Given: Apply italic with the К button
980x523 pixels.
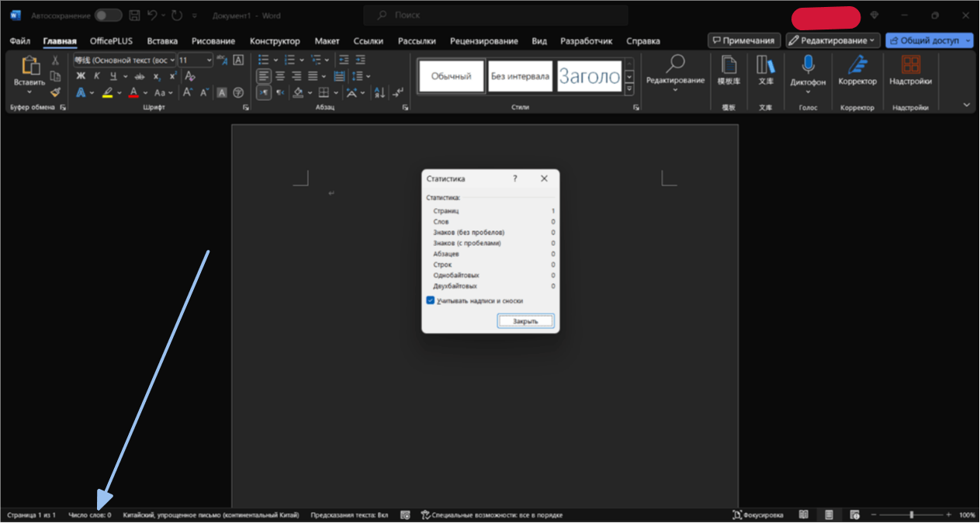Looking at the screenshot, I should pyautogui.click(x=97, y=76).
